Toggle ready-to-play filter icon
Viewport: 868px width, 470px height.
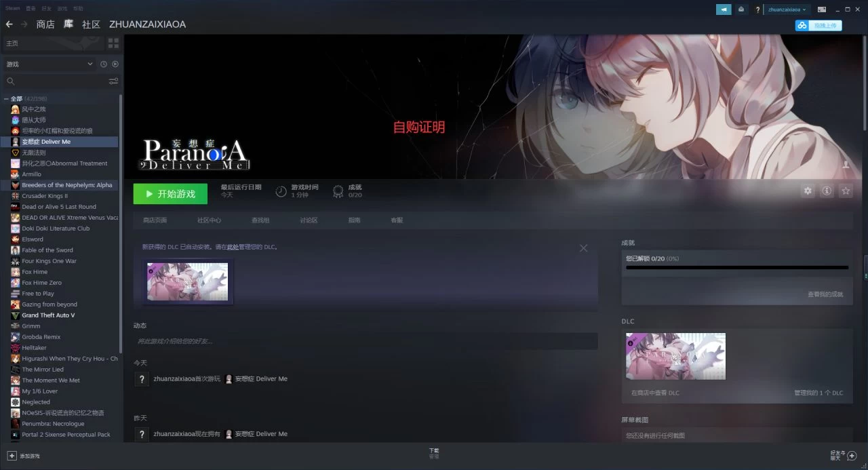point(115,64)
